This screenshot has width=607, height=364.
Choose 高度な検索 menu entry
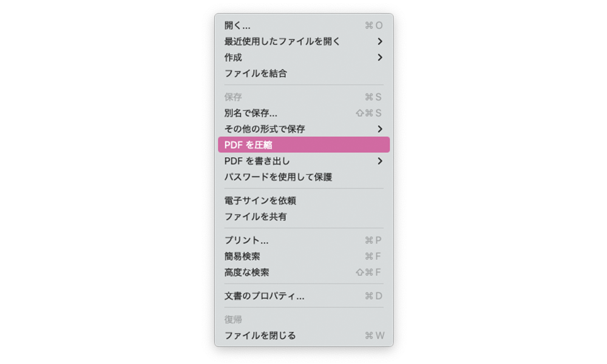[304, 272]
